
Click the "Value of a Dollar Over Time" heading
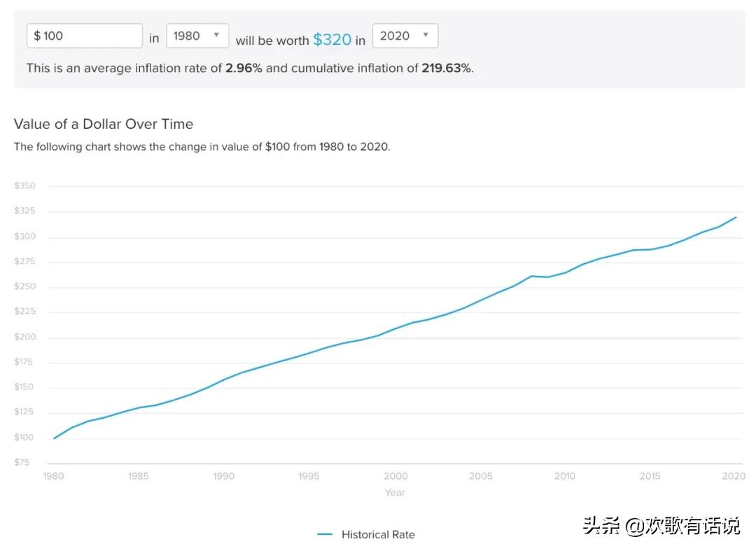(x=104, y=124)
